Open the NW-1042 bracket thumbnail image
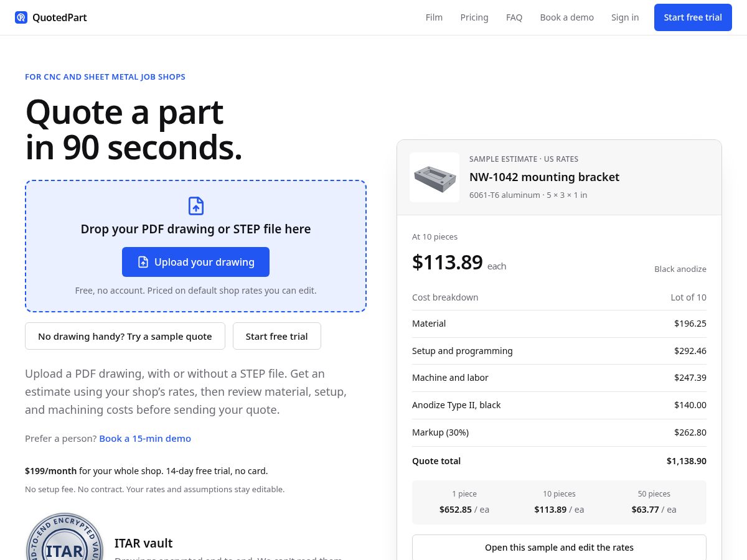The image size is (747, 560). coord(435,177)
